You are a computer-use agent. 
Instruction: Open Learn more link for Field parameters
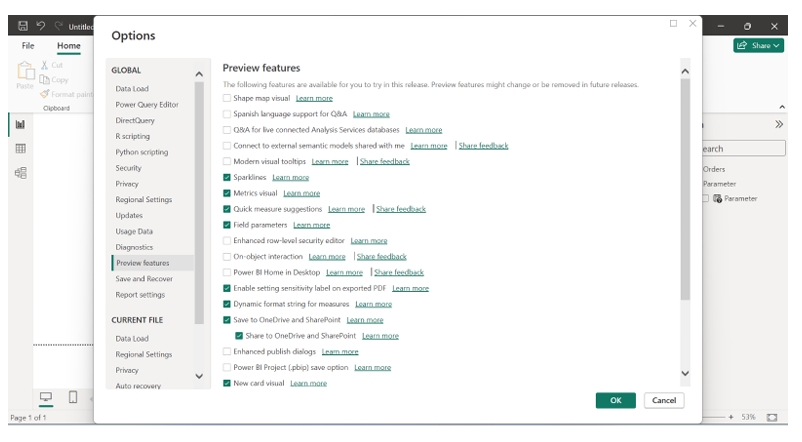[x=311, y=225]
